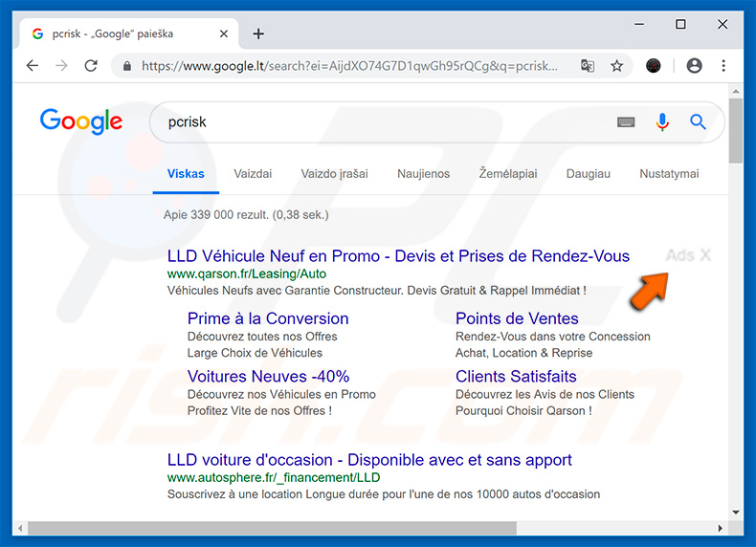This screenshot has width=756, height=547.
Task: Click the www.qarson.fr/Leasing/Auto URL
Action: 247,273
